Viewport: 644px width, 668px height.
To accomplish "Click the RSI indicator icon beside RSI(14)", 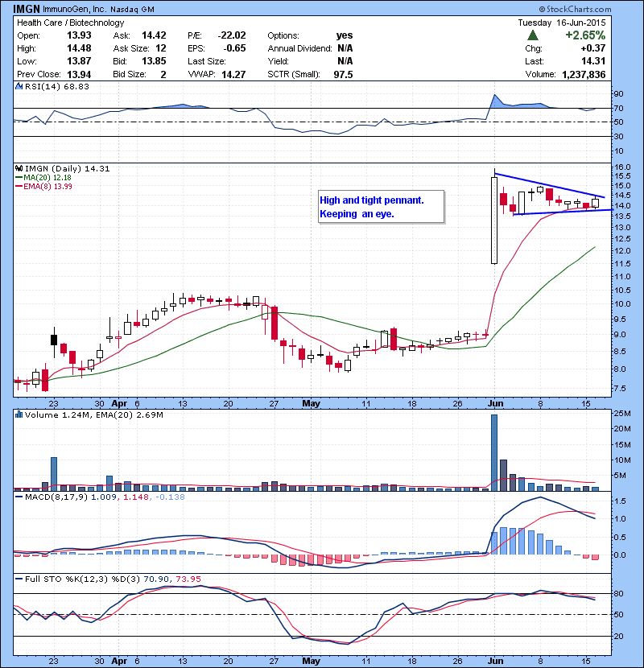I will coord(19,86).
